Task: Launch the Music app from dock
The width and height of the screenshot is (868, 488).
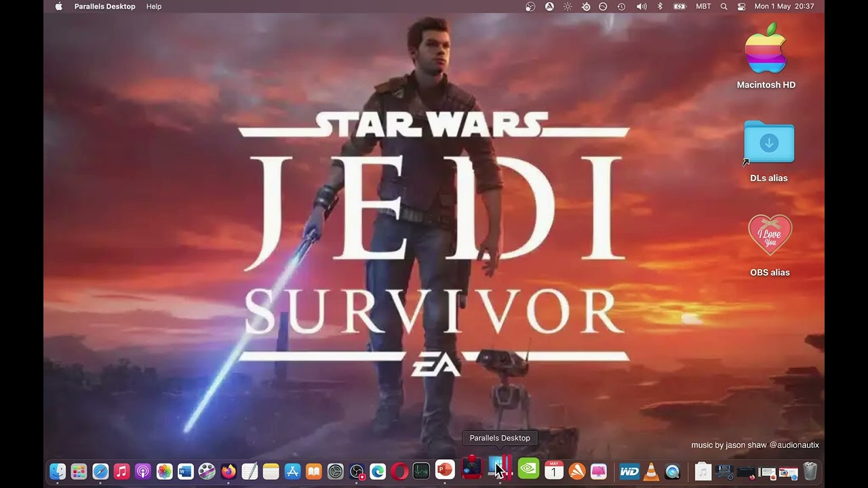Action: (x=121, y=471)
